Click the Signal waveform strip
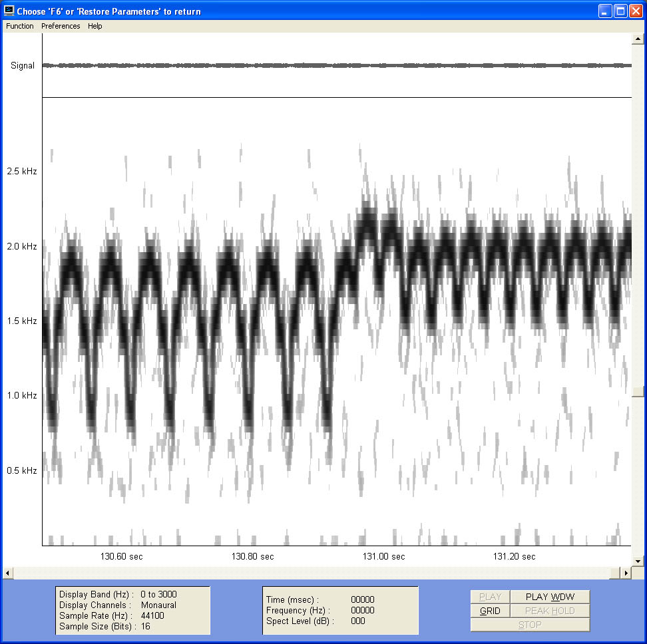Image resolution: width=647 pixels, height=644 pixels. click(x=337, y=65)
